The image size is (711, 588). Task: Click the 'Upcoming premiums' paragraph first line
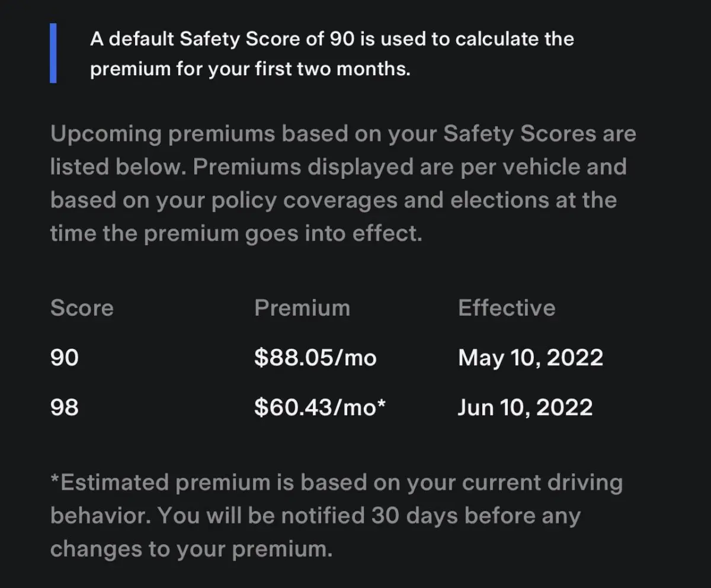click(x=342, y=134)
